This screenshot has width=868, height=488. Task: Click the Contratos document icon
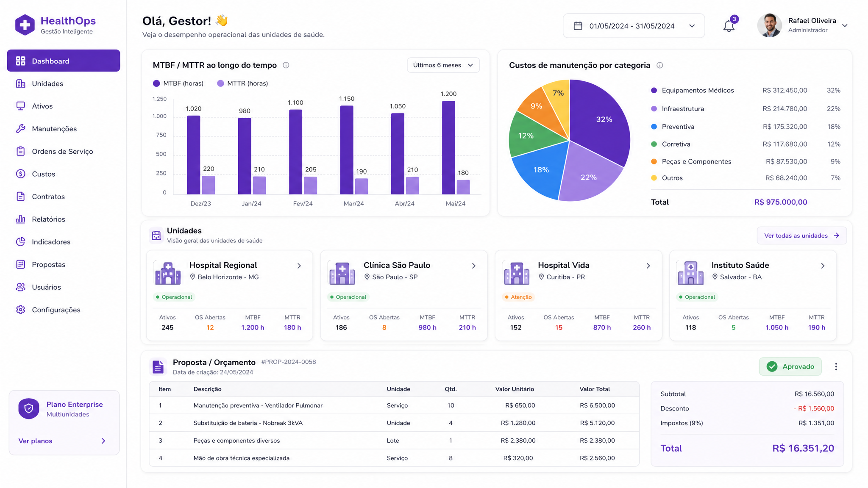click(x=20, y=197)
